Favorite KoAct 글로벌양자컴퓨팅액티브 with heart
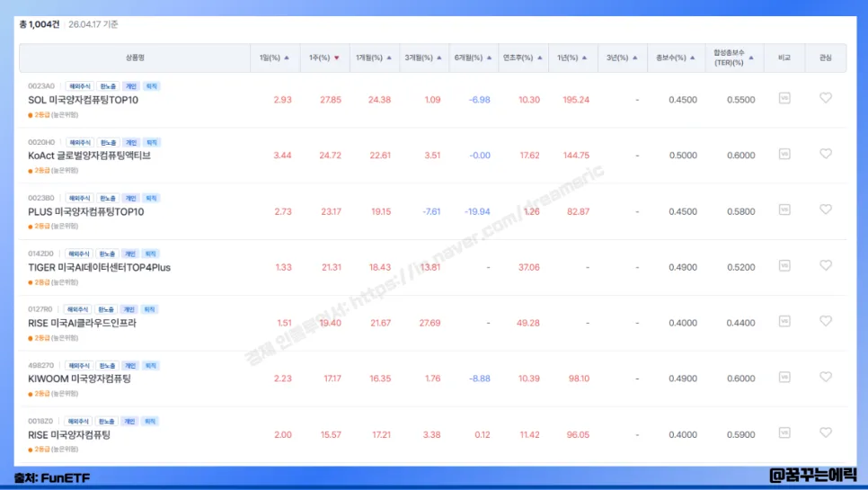Viewport: 868px width, 490px height. tap(826, 154)
